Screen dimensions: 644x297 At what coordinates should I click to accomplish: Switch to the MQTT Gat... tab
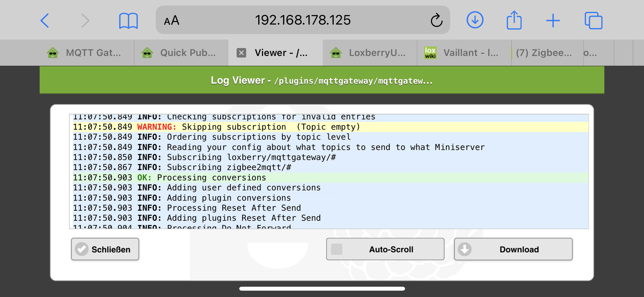[x=85, y=53]
